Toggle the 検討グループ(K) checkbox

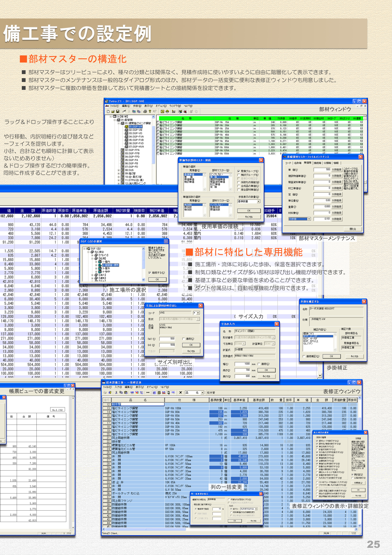pyautogui.click(x=239, y=175)
